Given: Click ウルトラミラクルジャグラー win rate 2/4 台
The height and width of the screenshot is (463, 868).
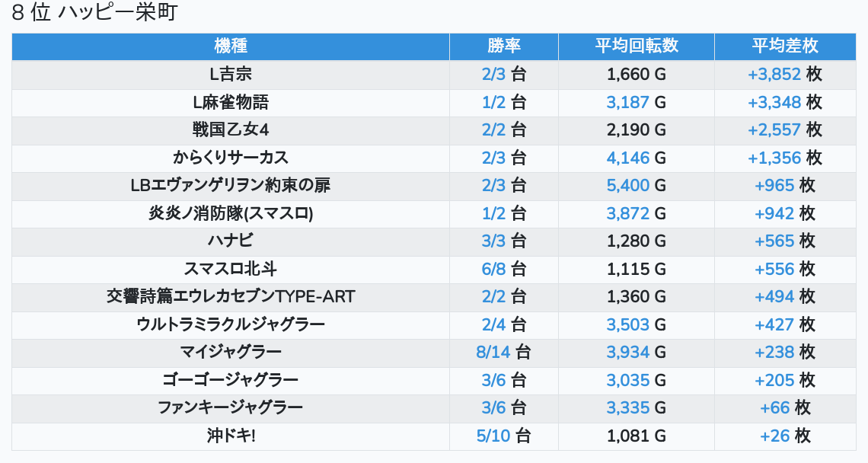Looking at the screenshot, I should 504,324.
